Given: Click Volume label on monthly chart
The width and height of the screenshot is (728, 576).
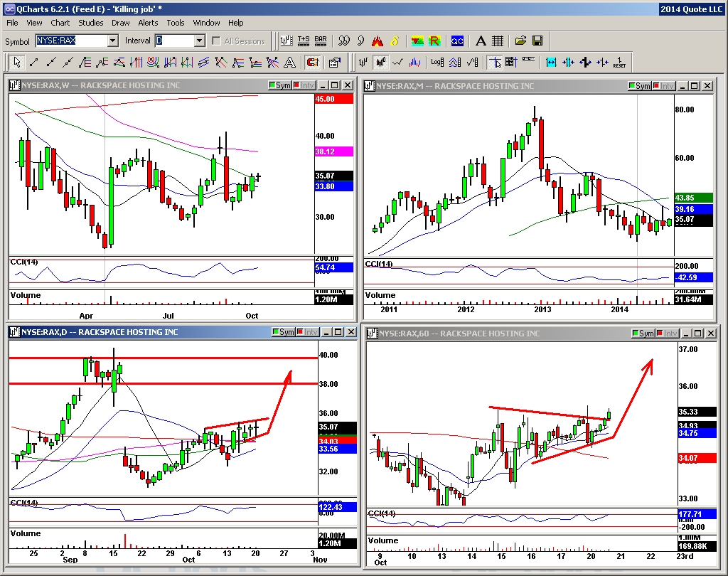Looking at the screenshot, I should click(380, 295).
